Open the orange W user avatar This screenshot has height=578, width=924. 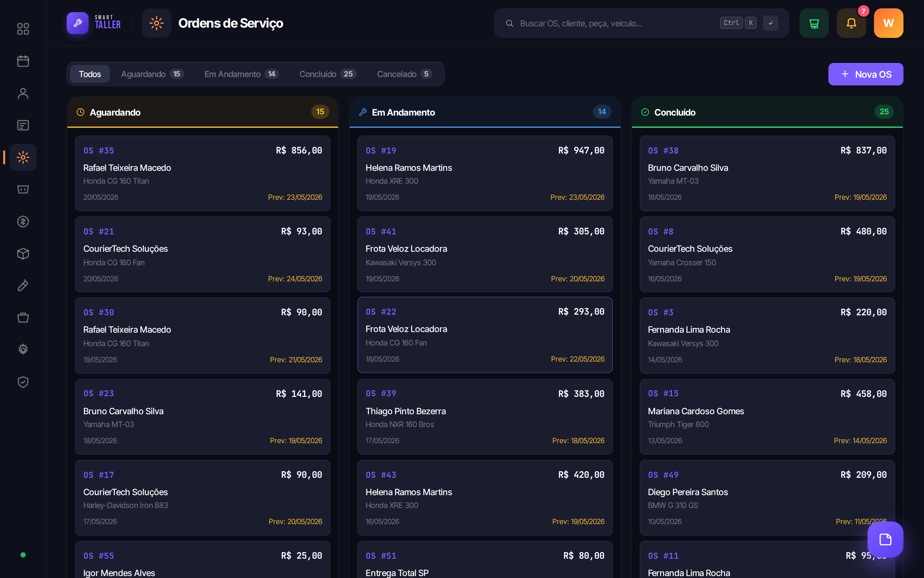(x=888, y=23)
